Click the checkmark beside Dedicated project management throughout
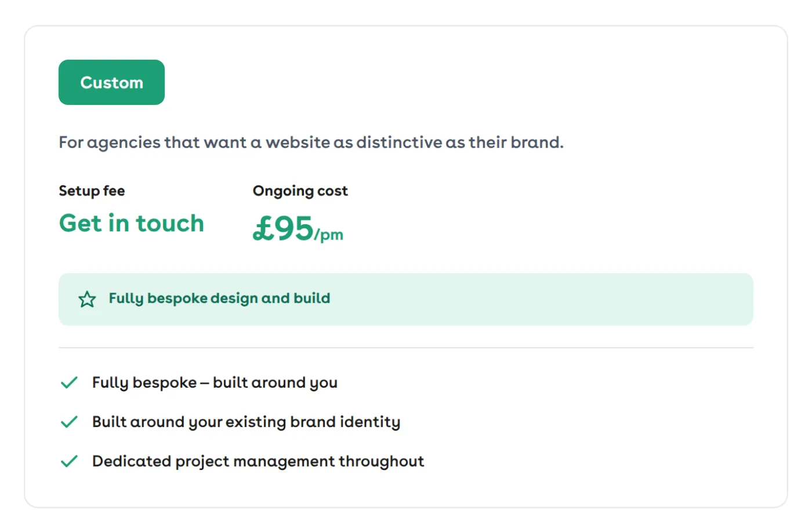812x532 pixels. [69, 461]
